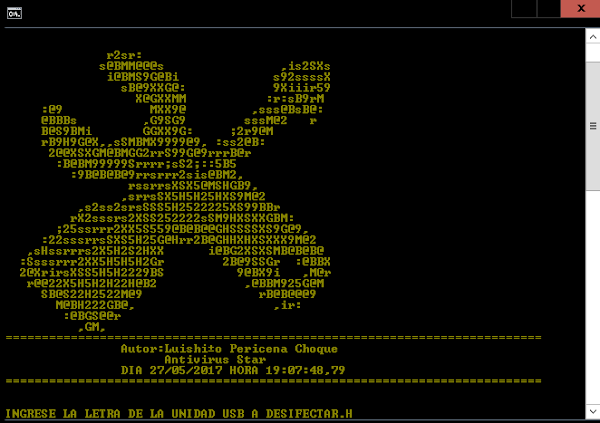Click the ASCII art text ',GM,'

pyautogui.click(x=92, y=327)
